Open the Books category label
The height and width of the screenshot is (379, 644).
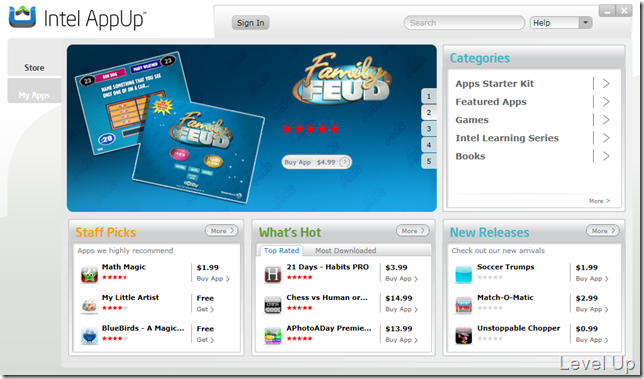(x=470, y=156)
